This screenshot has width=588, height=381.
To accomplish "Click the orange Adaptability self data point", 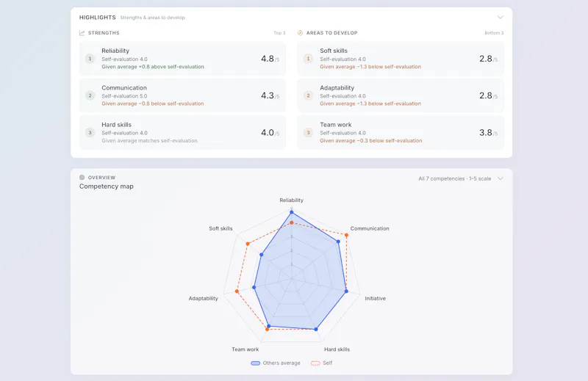I will pyautogui.click(x=237, y=291).
